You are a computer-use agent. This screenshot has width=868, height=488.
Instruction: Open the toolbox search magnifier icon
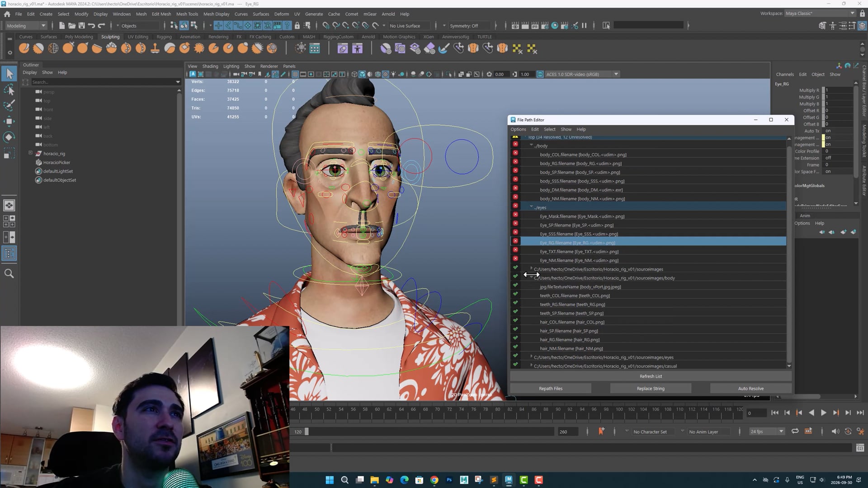(x=9, y=273)
